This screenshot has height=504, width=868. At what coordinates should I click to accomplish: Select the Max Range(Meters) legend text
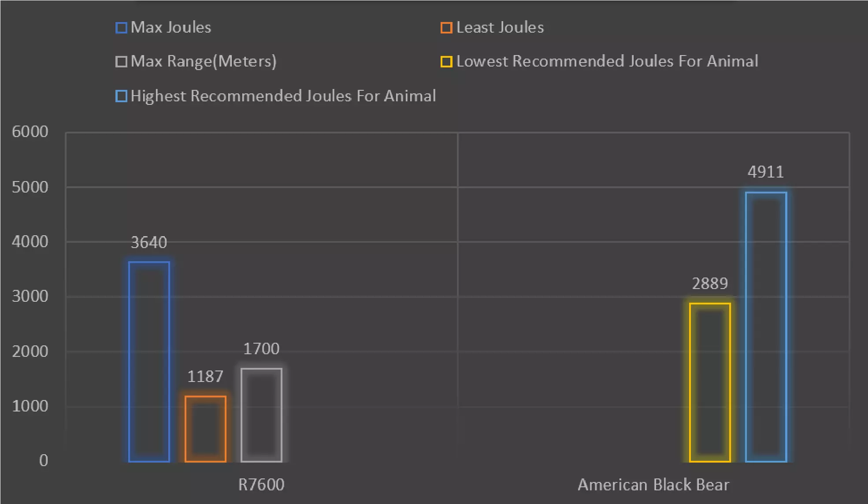click(x=204, y=61)
